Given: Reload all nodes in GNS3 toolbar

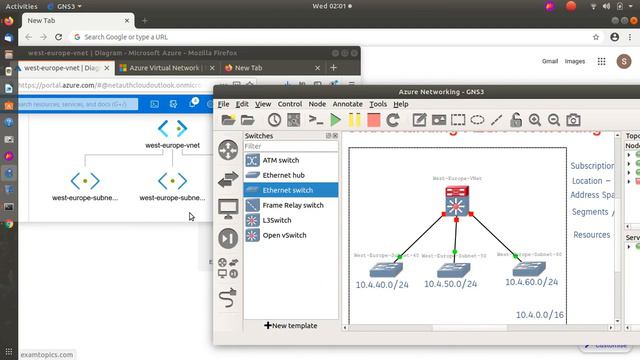Looking at the screenshot, I should pos(393,120).
